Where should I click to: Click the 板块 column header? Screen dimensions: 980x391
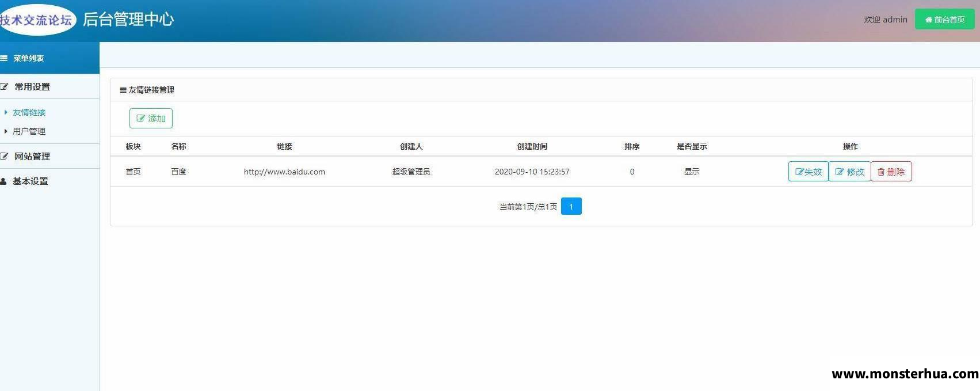pyautogui.click(x=133, y=146)
